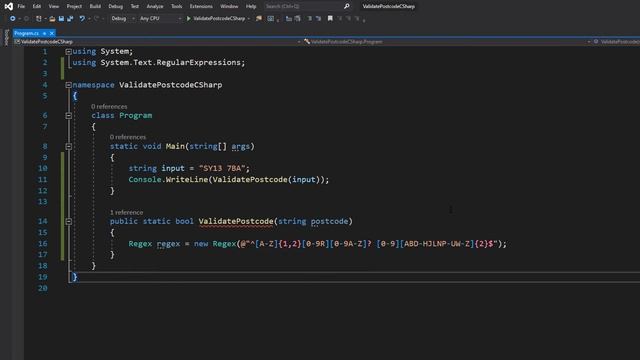Image resolution: width=640 pixels, height=360 pixels.
Task: Open the Extensions menu
Action: pyautogui.click(x=201, y=6)
